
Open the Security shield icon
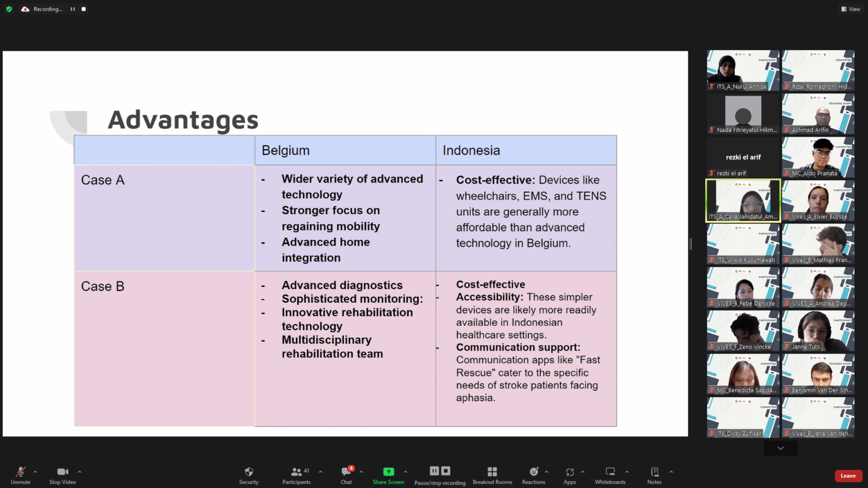pyautogui.click(x=249, y=472)
